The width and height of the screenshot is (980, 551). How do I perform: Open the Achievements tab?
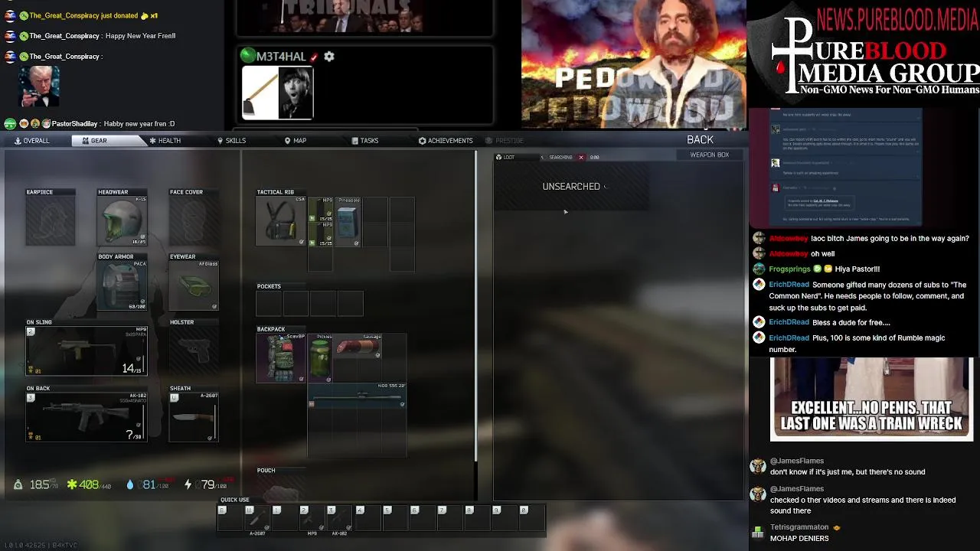coord(446,141)
